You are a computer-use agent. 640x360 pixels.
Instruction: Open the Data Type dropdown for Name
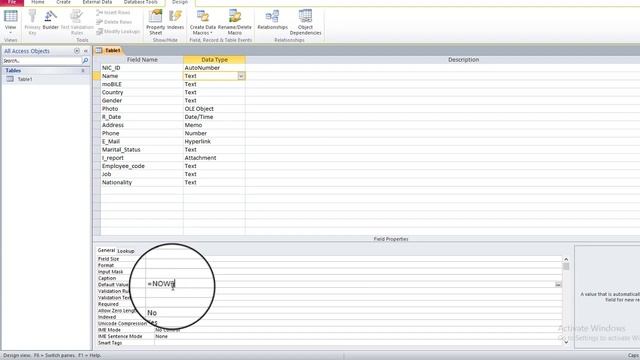[241, 76]
